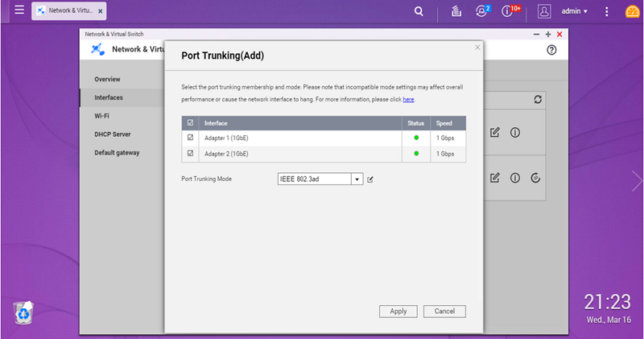Screen dimensions: 644x339
Task: Open the Wi-Fi section
Action: pyautogui.click(x=101, y=116)
